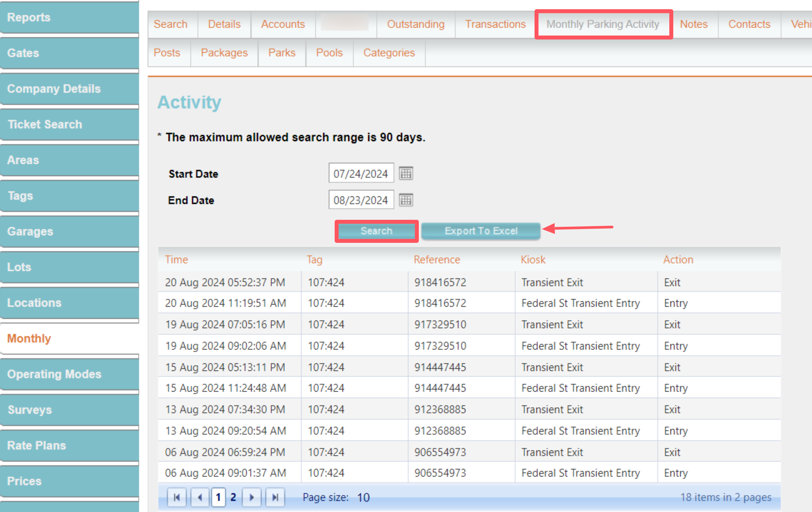Click the Search activity button

(x=376, y=231)
